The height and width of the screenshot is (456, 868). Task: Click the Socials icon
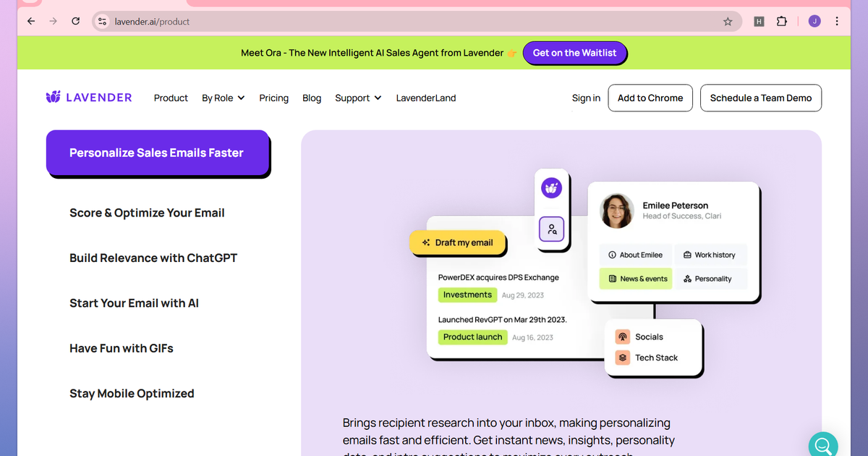coord(623,337)
